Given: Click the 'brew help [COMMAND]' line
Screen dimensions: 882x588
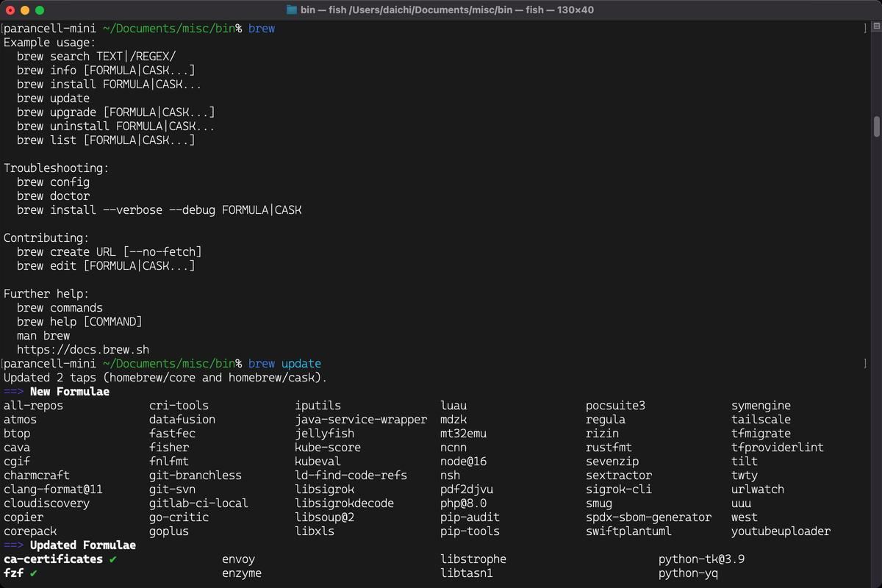Looking at the screenshot, I should tap(79, 322).
